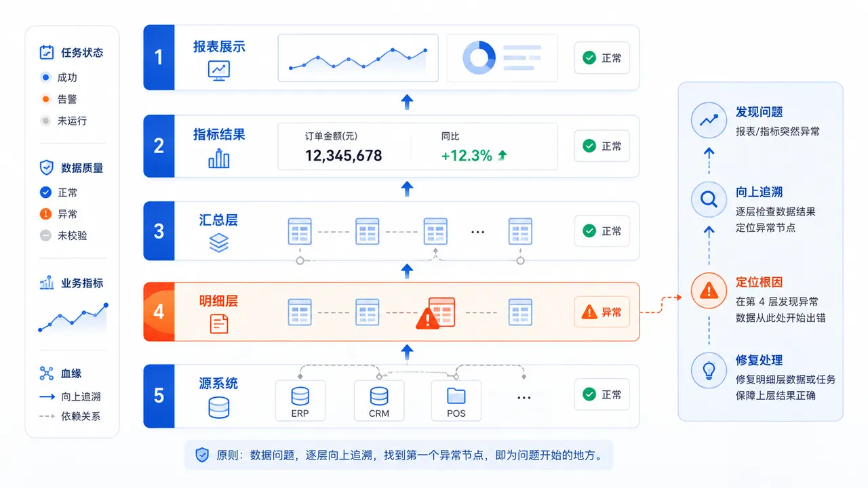Click the 向上追溯 arrow legend entry

click(x=70, y=397)
